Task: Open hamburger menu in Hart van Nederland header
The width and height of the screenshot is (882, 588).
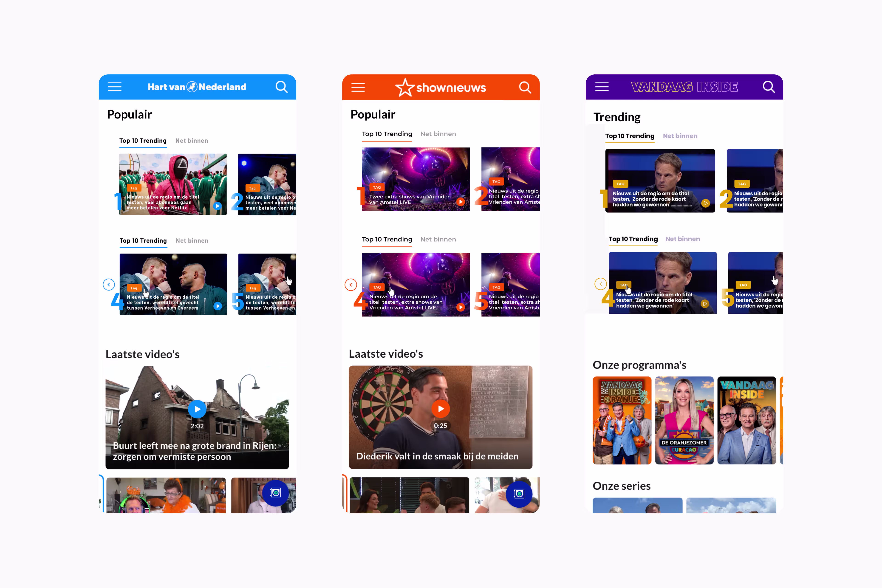Action: (115, 87)
